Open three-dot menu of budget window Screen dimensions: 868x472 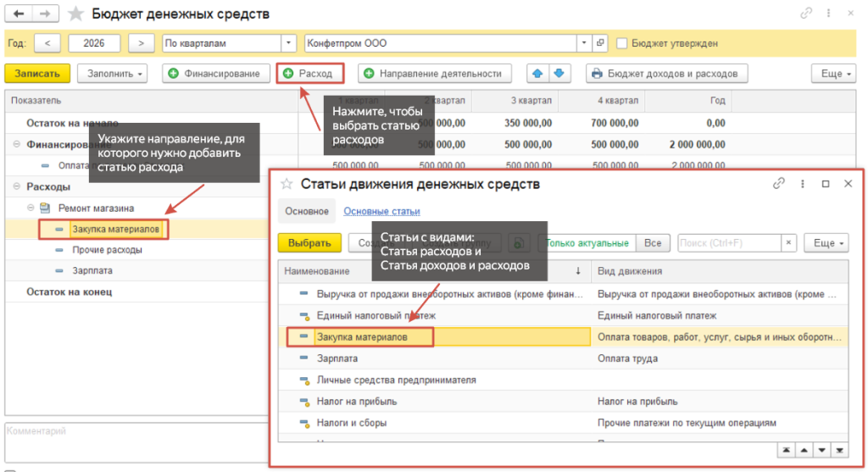829,14
